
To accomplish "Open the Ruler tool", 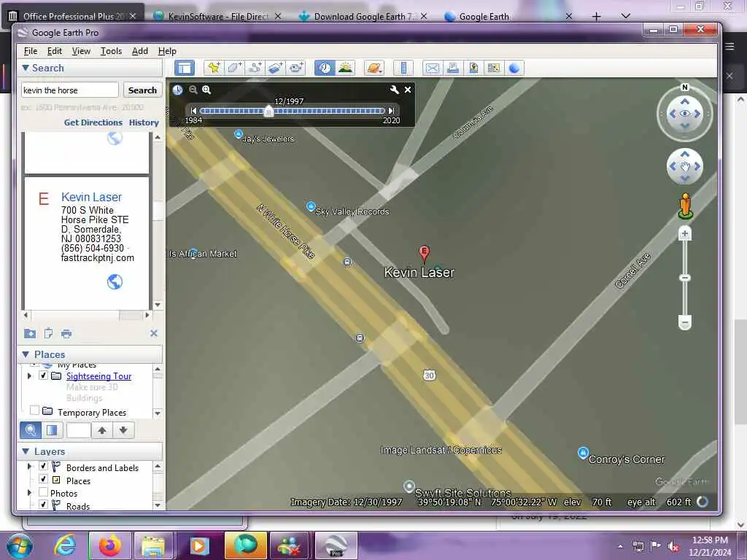I will 403,68.
